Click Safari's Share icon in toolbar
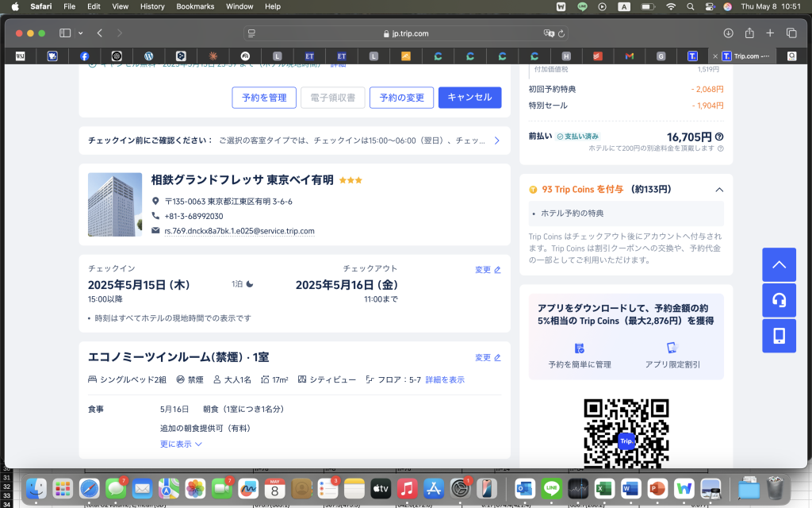This screenshot has width=812, height=508. [749, 33]
